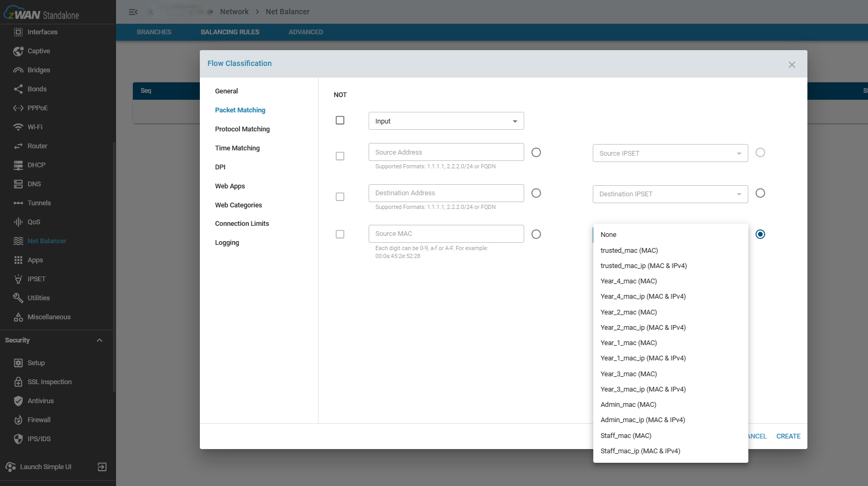The height and width of the screenshot is (486, 868).
Task: Select the Source Address radio button
Action: coord(536,152)
